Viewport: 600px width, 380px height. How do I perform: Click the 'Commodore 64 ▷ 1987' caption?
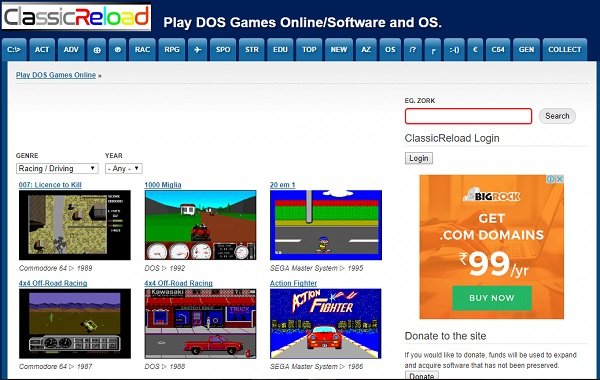point(55,367)
